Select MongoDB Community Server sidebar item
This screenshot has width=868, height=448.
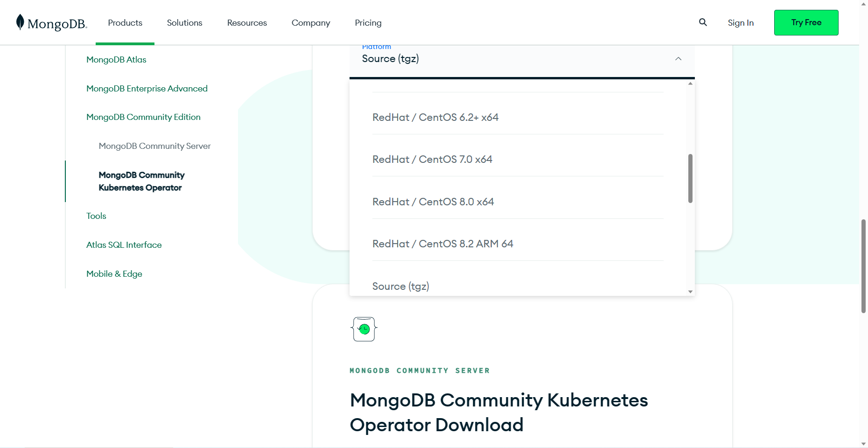154,146
